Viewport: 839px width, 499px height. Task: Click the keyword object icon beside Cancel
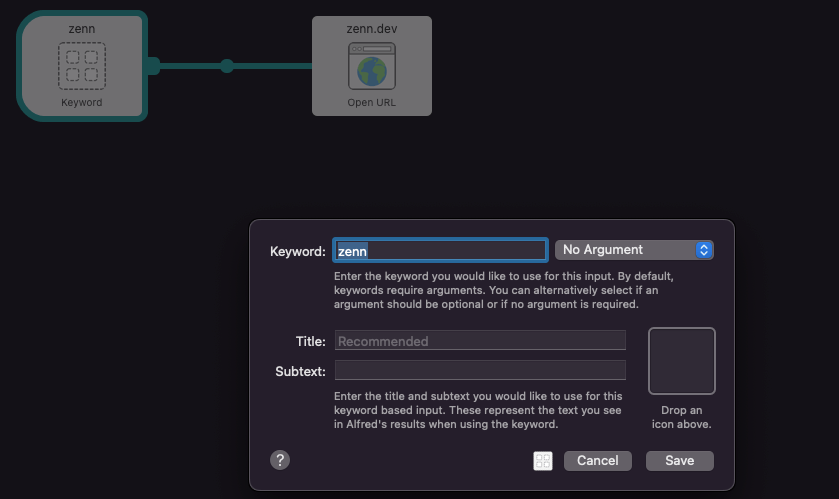(x=543, y=461)
